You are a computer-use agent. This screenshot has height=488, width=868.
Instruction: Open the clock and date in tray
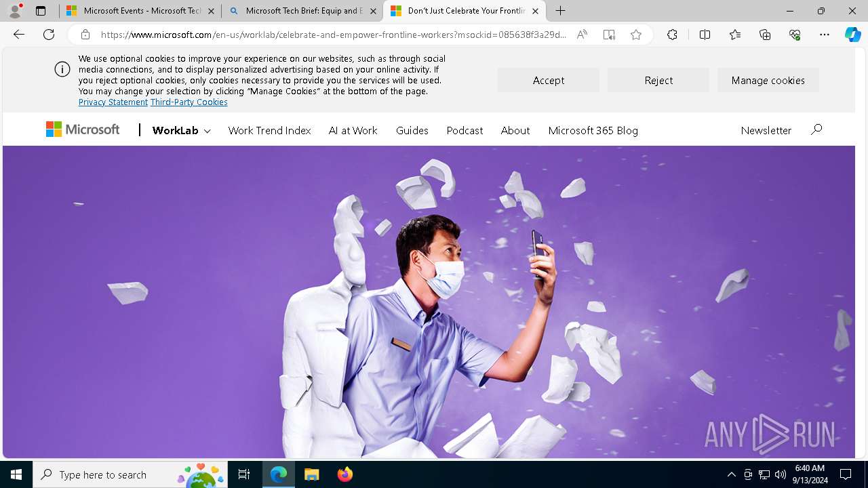pyautogui.click(x=810, y=474)
